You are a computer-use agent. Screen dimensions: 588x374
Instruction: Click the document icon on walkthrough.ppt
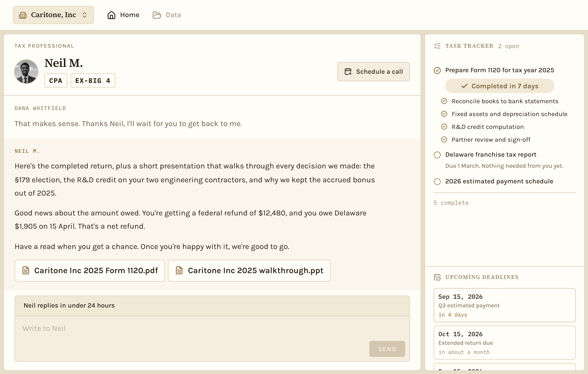pyautogui.click(x=179, y=271)
